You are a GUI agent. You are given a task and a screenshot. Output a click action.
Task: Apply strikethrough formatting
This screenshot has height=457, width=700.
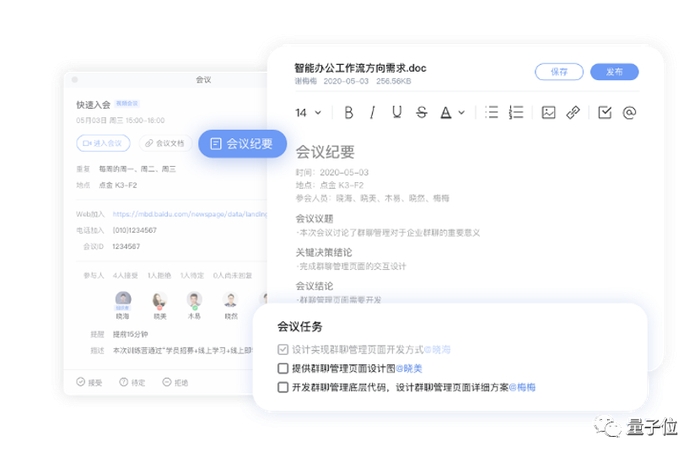click(421, 112)
